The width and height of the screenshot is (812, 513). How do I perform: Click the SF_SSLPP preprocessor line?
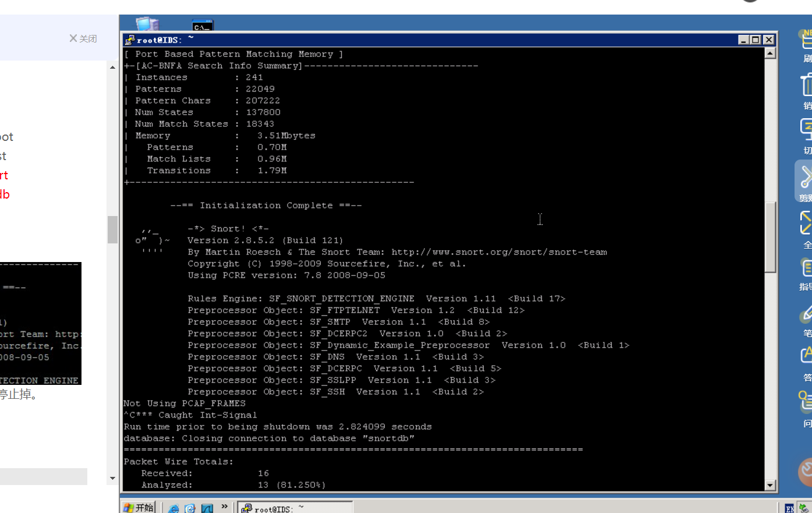click(342, 380)
